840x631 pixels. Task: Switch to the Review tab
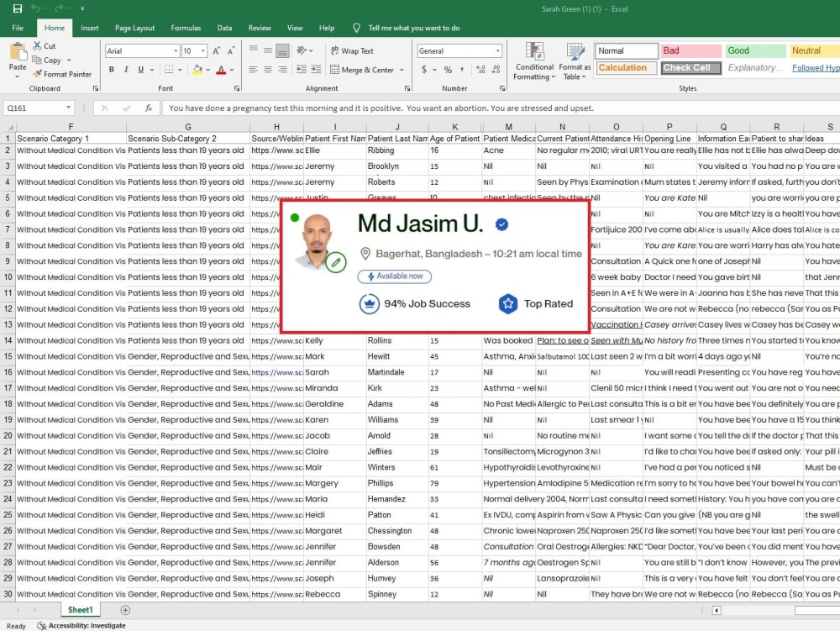pyautogui.click(x=260, y=28)
